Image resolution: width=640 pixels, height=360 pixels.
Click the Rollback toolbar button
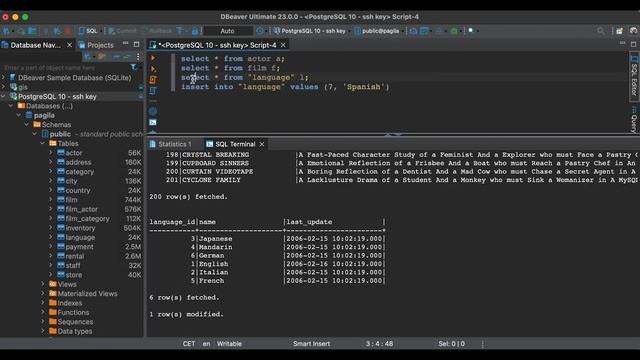click(158, 31)
